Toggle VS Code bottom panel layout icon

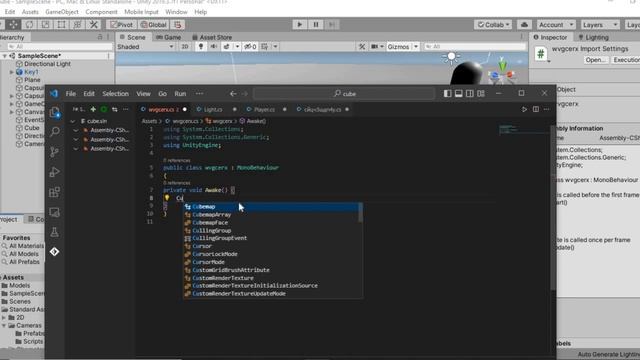pos(459,93)
